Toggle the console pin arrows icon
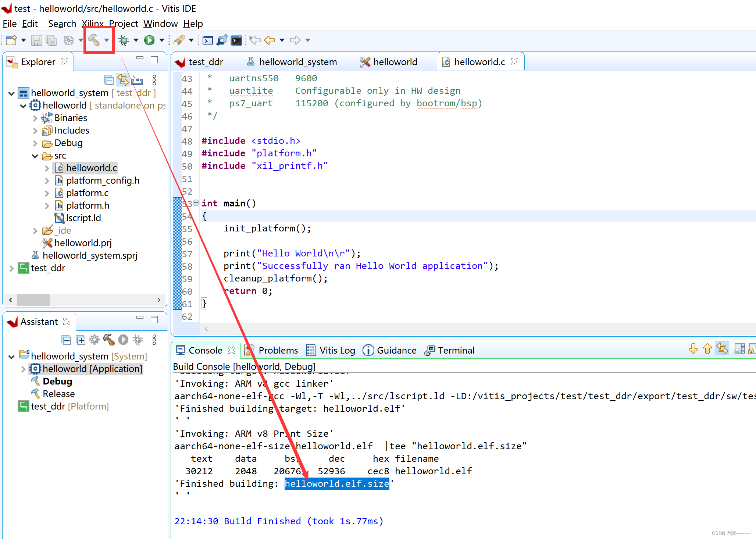The image size is (756, 539). pyautogui.click(x=722, y=348)
